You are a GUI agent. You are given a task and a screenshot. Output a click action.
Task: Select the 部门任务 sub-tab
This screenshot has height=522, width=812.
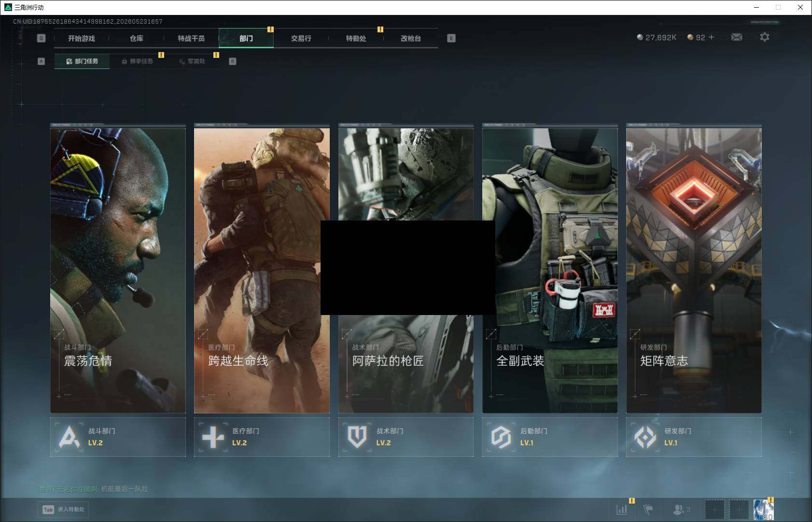pyautogui.click(x=82, y=61)
